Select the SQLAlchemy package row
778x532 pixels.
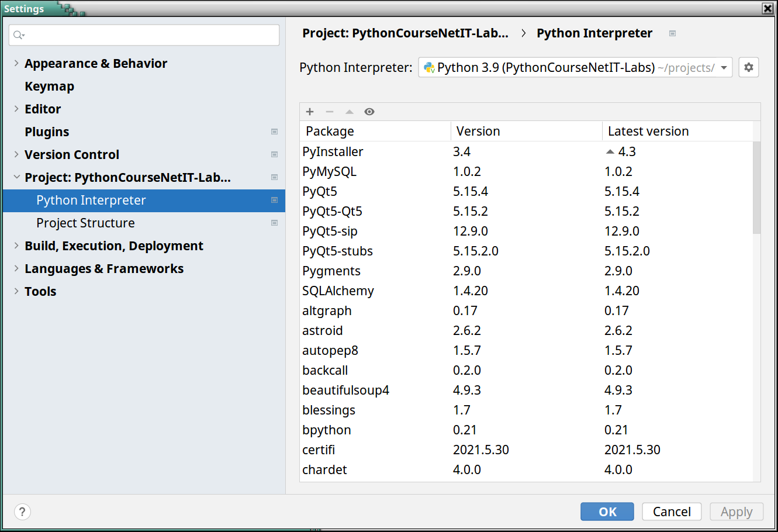click(x=527, y=291)
